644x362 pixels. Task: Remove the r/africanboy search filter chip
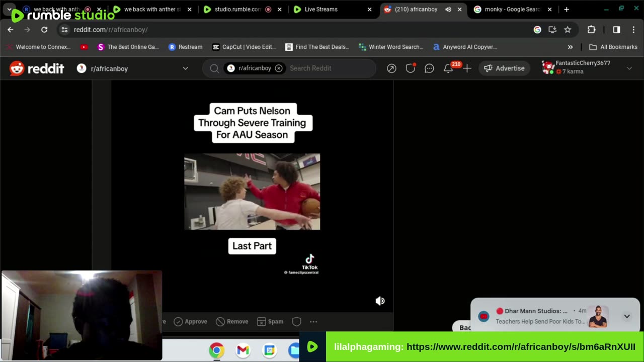click(x=279, y=68)
